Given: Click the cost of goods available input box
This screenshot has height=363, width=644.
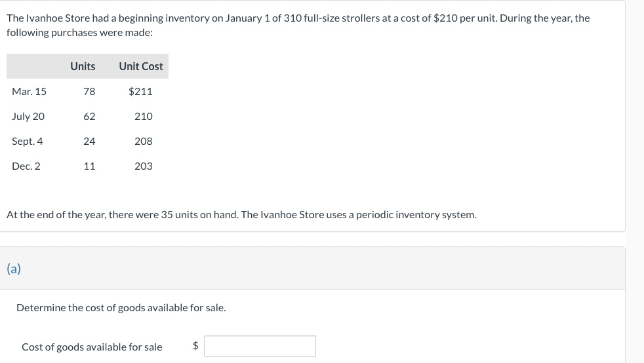Looking at the screenshot, I should click(x=260, y=347).
